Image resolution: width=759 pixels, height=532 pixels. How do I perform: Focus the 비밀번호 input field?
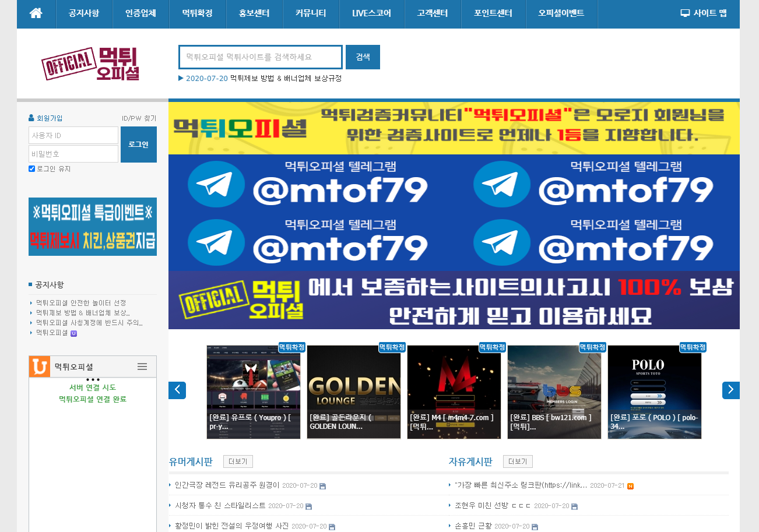pyautogui.click(x=73, y=154)
